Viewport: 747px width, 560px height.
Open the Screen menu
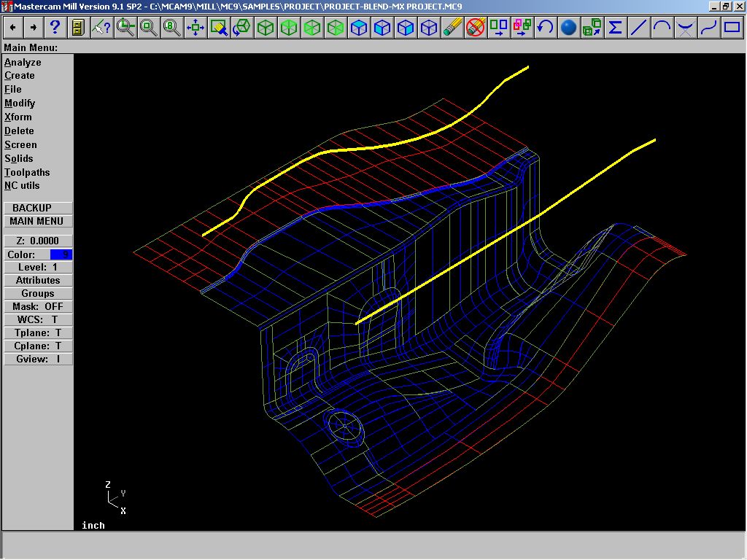(x=20, y=144)
